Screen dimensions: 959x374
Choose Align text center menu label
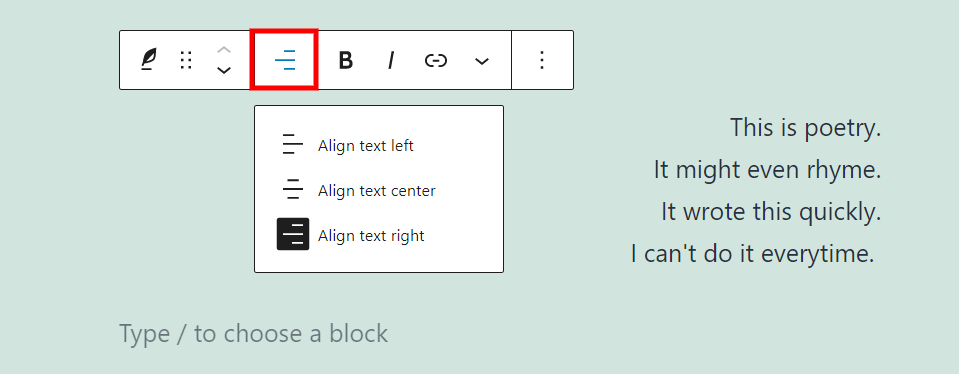[377, 191]
